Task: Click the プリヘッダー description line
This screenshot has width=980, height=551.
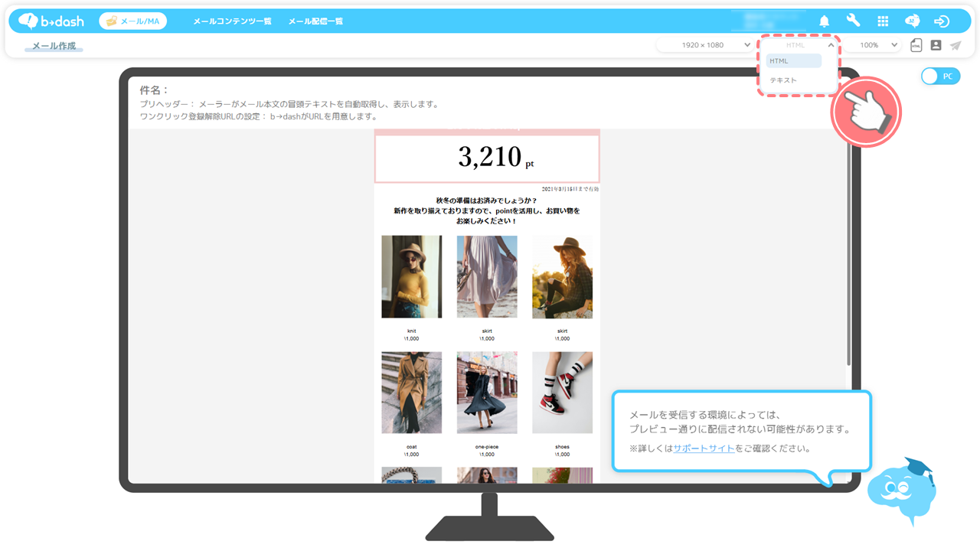Action: pyautogui.click(x=289, y=104)
